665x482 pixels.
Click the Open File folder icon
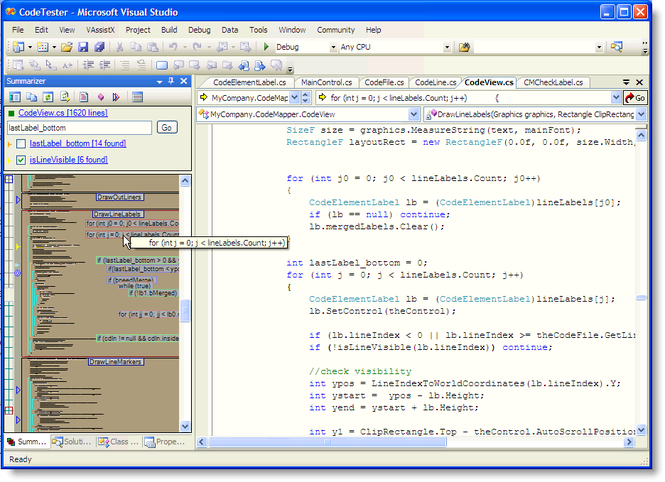pyautogui.click(x=66, y=47)
